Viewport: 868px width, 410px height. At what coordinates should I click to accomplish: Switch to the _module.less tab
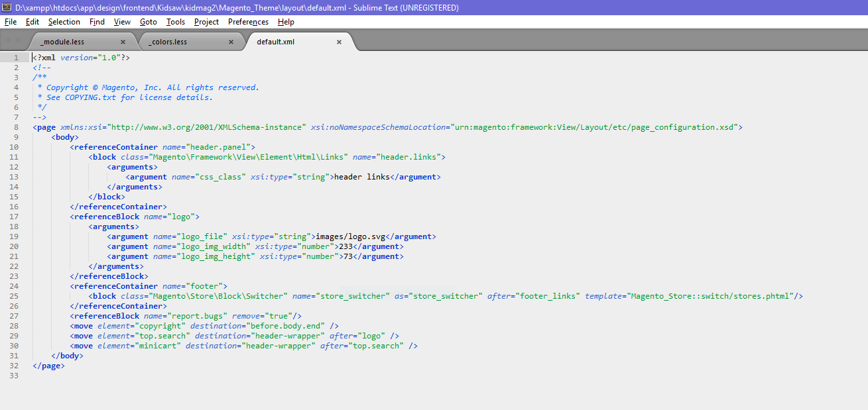[62, 42]
